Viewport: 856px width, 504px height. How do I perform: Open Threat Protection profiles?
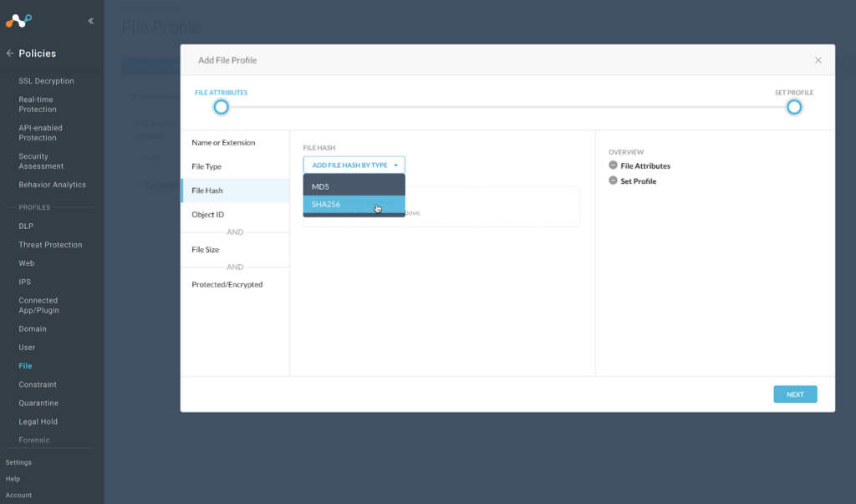[50, 245]
